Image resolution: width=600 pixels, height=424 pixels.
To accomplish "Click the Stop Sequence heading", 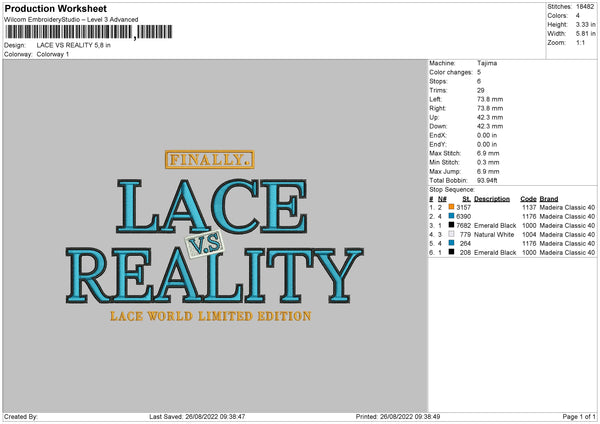I will point(452,190).
